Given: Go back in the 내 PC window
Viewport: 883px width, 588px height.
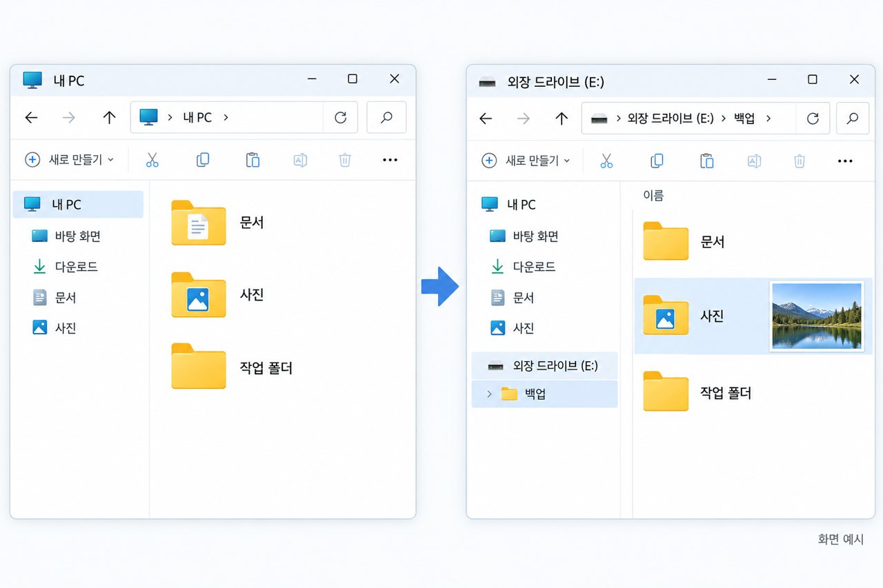Looking at the screenshot, I should pos(31,118).
